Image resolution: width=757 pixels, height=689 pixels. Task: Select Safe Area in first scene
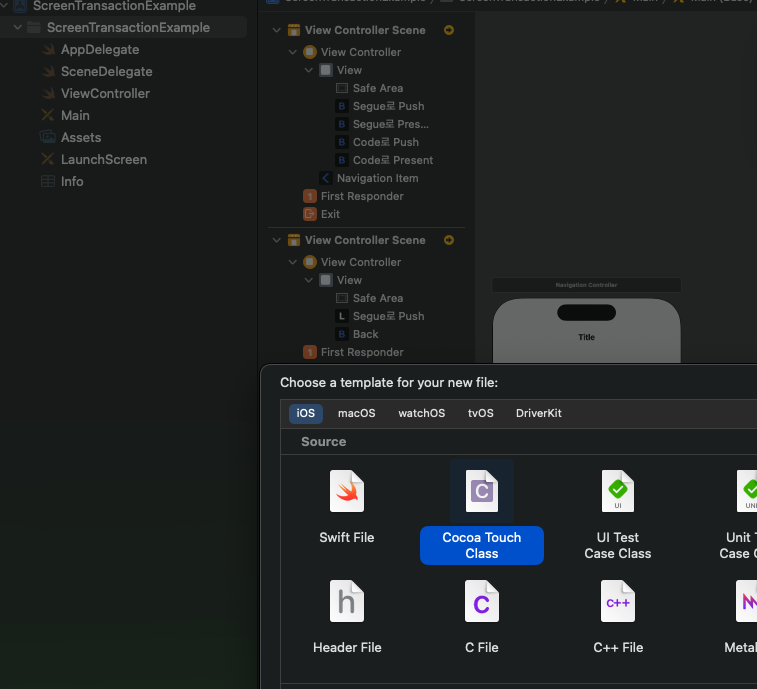point(378,88)
